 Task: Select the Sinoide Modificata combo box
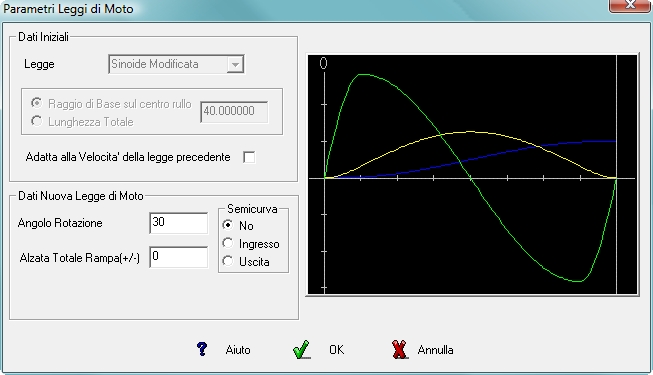point(176,64)
